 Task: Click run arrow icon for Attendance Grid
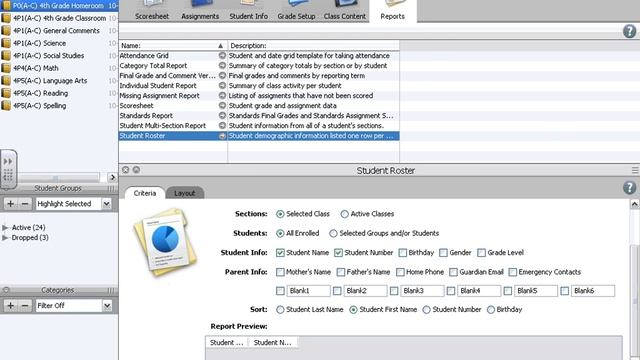222,56
